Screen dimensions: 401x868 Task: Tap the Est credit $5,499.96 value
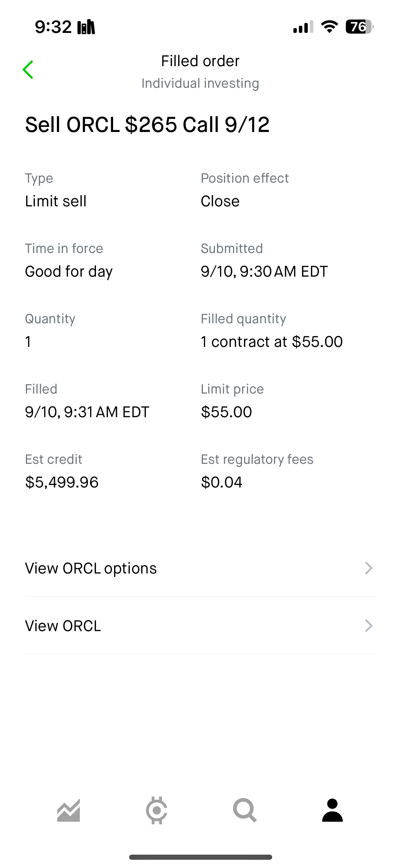pos(62,482)
